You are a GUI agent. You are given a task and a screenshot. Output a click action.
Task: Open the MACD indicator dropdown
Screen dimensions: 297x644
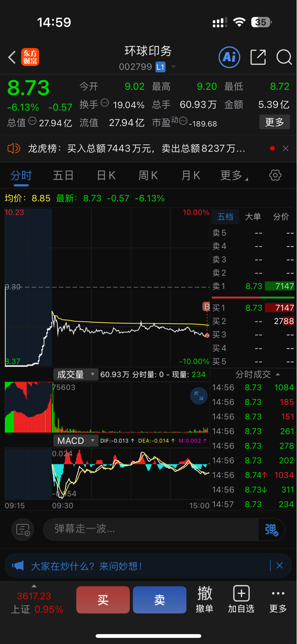[76, 441]
